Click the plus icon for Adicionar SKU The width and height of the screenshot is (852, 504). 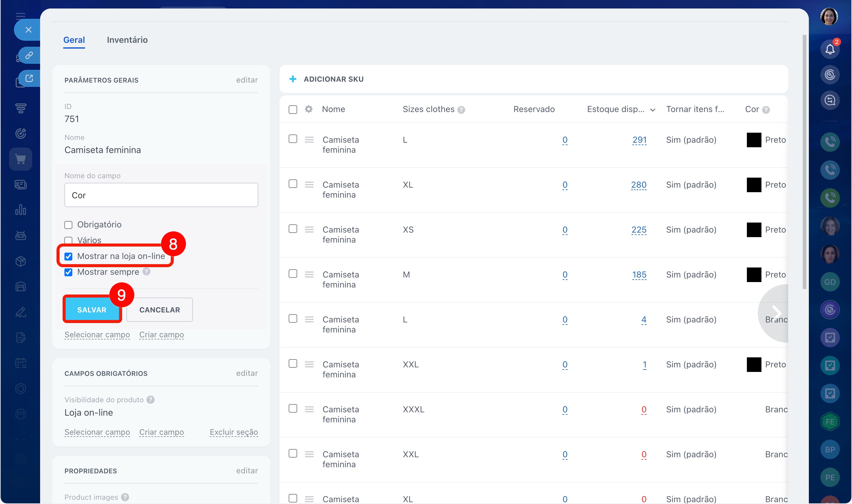[x=293, y=79]
